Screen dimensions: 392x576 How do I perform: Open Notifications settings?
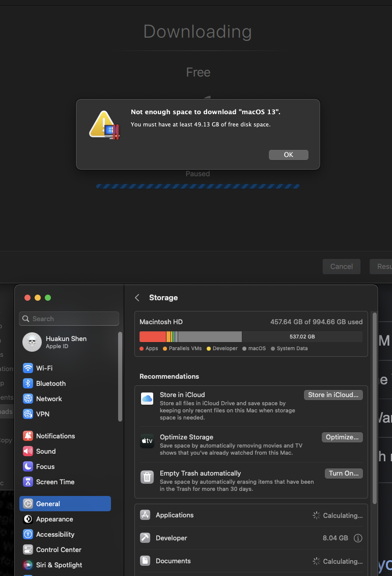55,436
